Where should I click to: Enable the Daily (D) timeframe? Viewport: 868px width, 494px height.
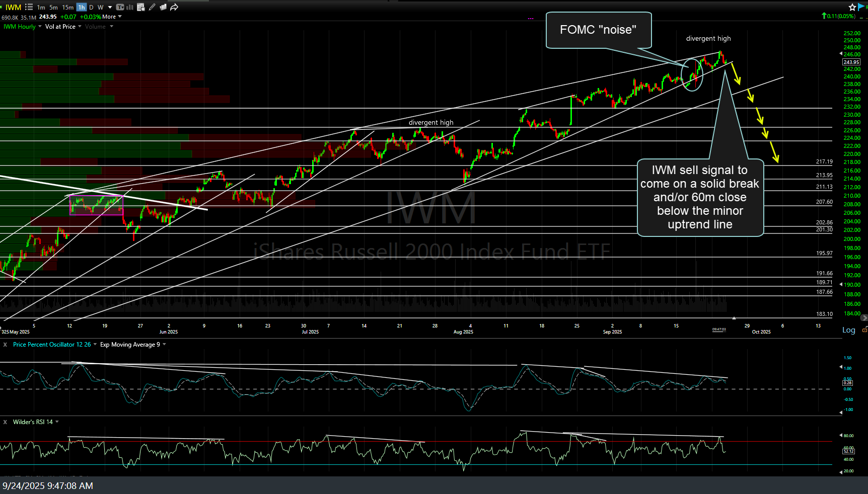coord(91,7)
